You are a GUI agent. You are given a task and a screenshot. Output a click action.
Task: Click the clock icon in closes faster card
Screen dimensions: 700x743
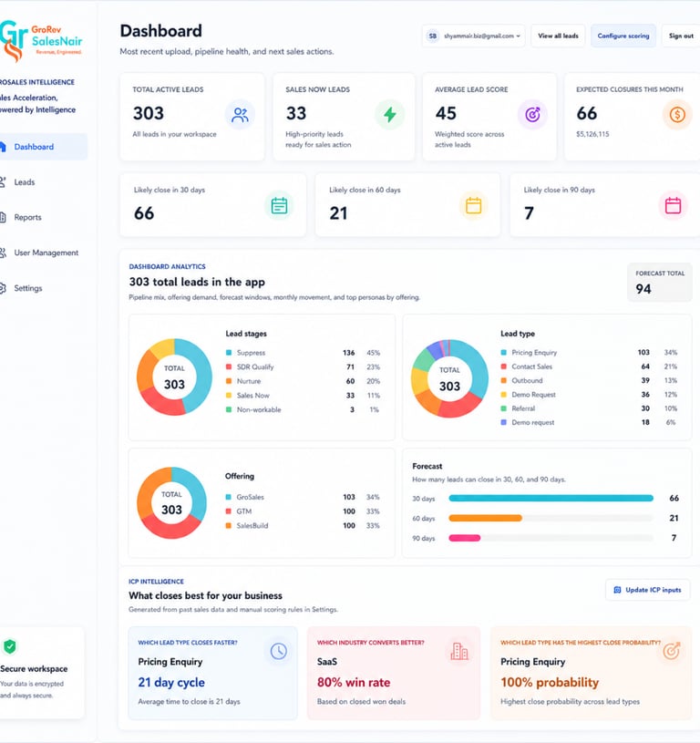point(279,651)
